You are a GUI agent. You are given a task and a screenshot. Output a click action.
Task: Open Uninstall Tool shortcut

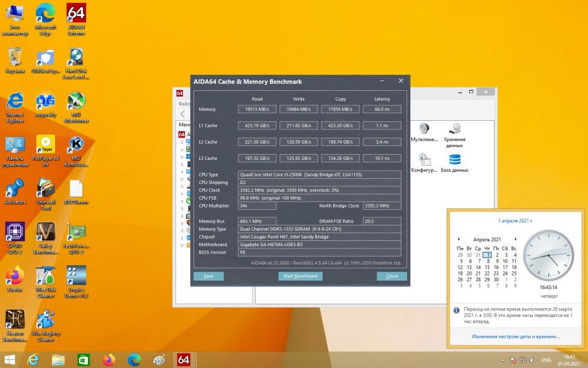click(45, 194)
